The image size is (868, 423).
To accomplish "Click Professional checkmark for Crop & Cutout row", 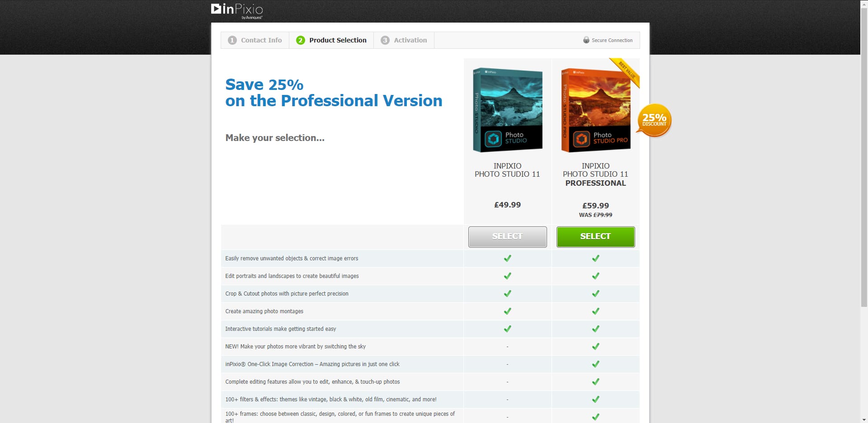I will [595, 294].
